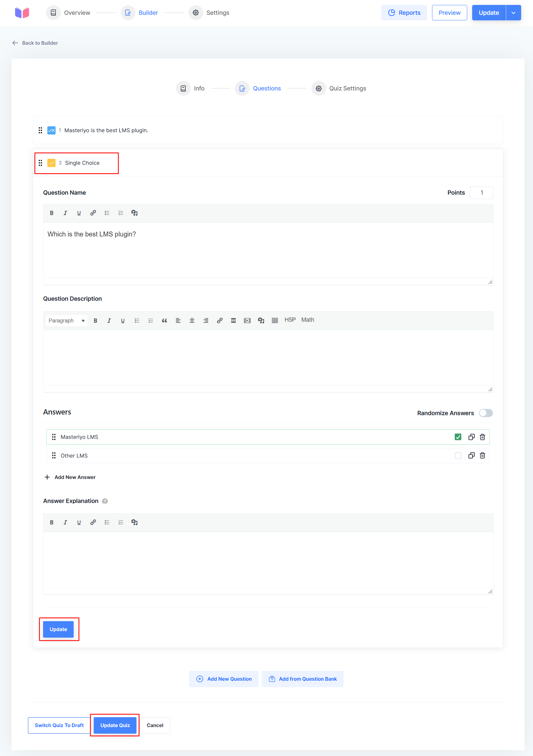Open Answer Explanation help tooltip icon
This screenshot has height=756, width=533.
tap(105, 501)
